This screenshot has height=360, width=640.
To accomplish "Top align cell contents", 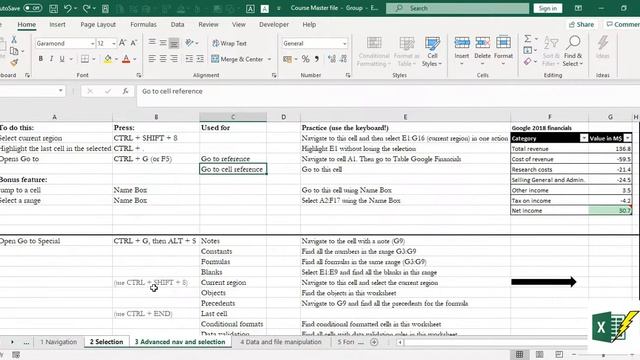I will coord(152,42).
